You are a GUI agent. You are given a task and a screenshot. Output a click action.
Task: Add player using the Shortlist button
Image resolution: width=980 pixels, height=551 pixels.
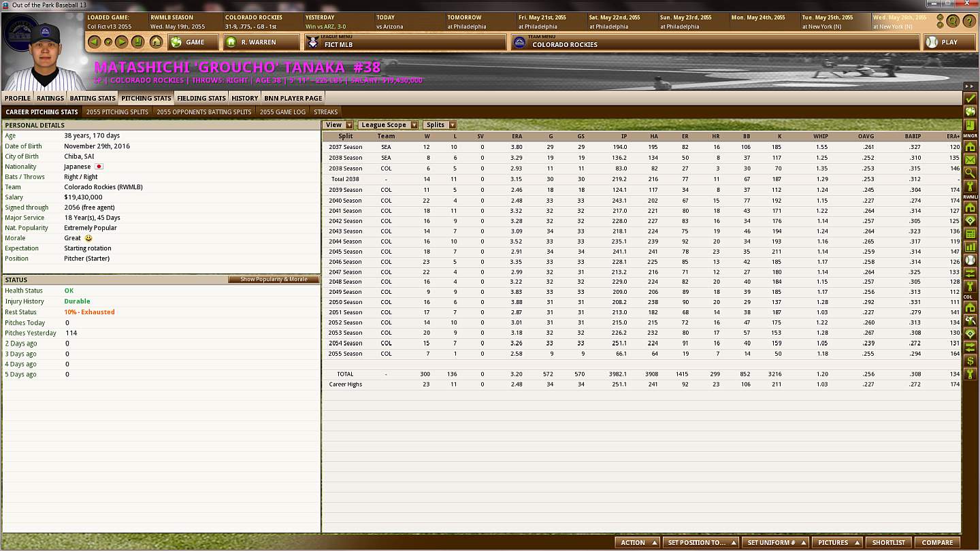click(x=888, y=542)
